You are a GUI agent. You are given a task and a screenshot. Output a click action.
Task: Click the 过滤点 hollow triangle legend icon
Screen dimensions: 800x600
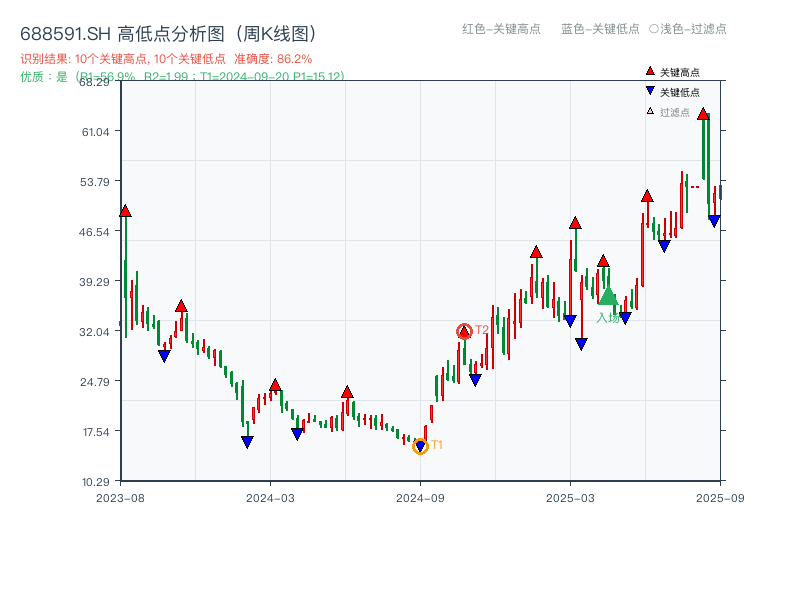click(648, 112)
